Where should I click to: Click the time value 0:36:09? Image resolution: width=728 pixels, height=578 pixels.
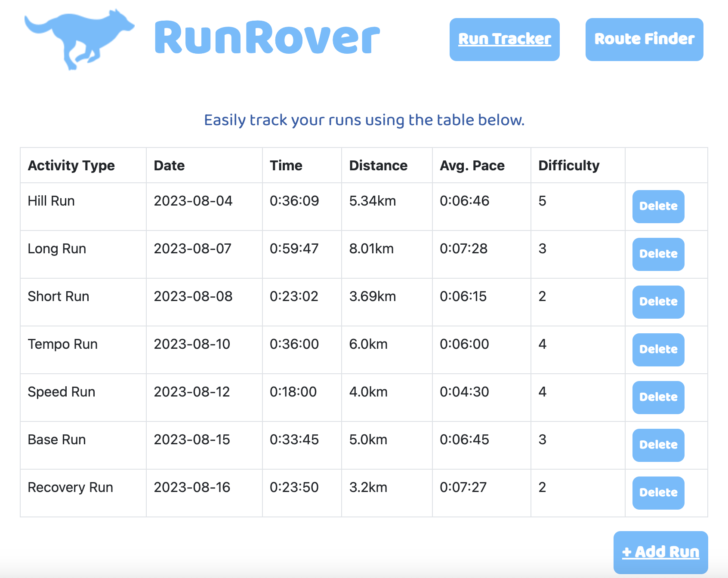coord(294,201)
